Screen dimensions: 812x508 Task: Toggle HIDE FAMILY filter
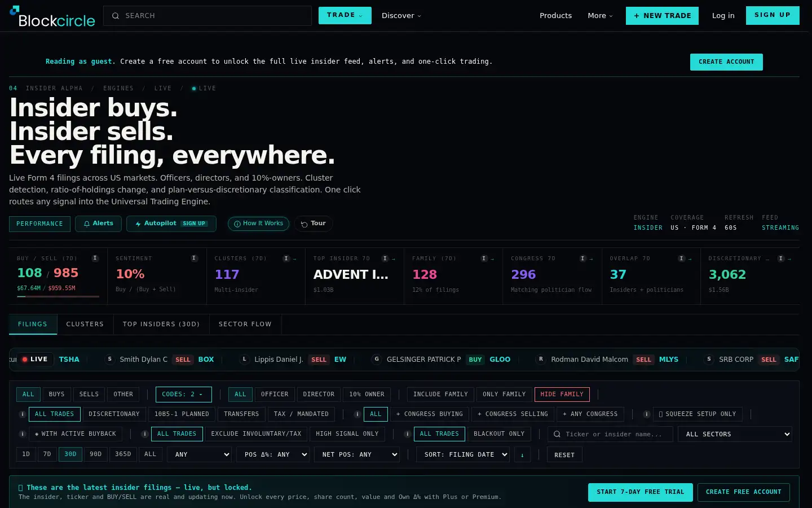point(562,395)
